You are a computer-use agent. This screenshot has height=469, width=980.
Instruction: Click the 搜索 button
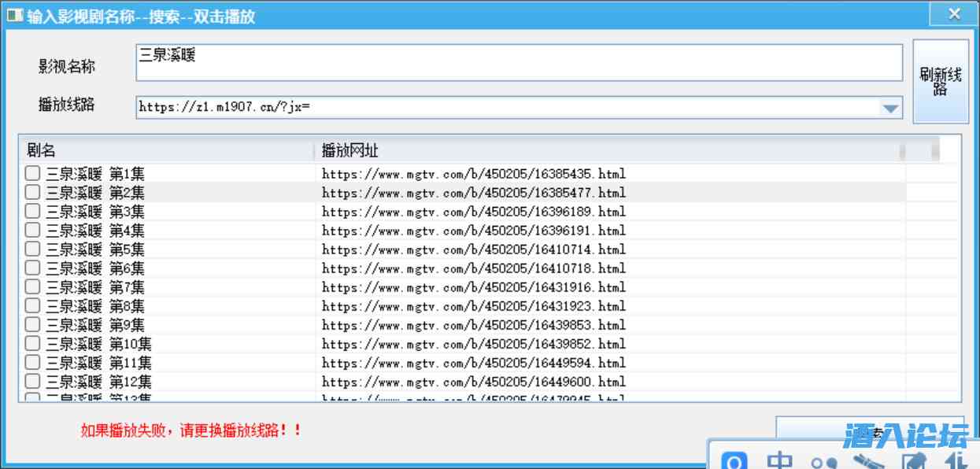tap(819, 429)
